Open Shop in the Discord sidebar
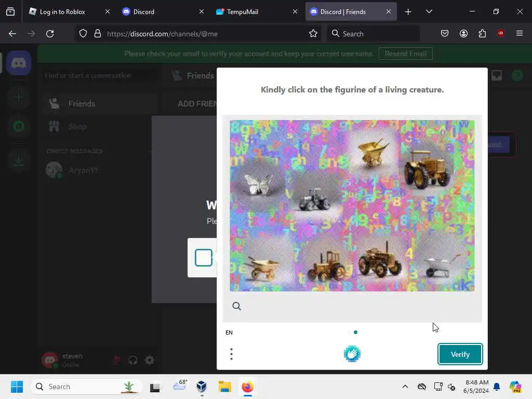The width and height of the screenshot is (532, 399). [98, 127]
